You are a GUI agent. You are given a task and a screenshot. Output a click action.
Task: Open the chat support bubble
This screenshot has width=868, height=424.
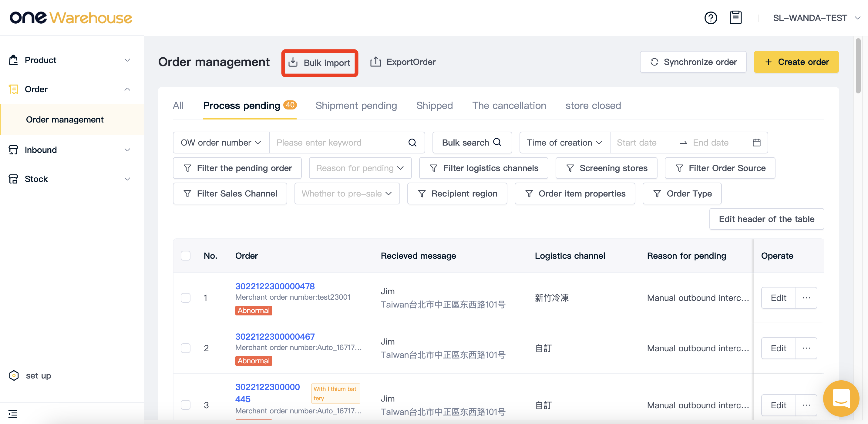(x=841, y=399)
